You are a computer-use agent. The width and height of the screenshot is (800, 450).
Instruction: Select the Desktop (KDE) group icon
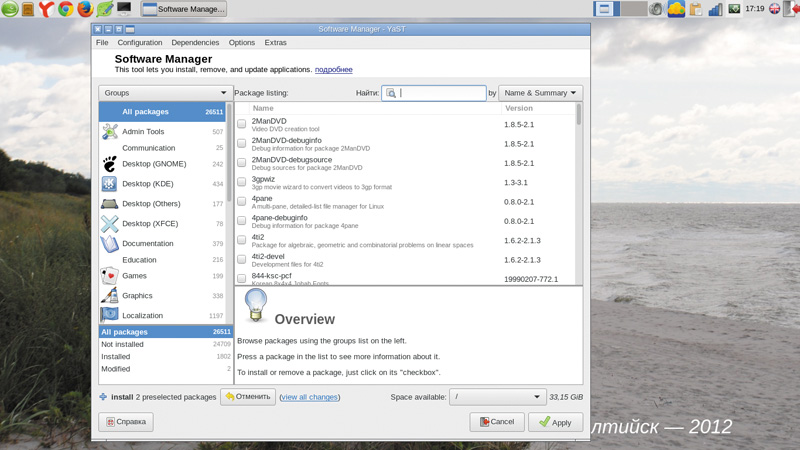click(109, 184)
